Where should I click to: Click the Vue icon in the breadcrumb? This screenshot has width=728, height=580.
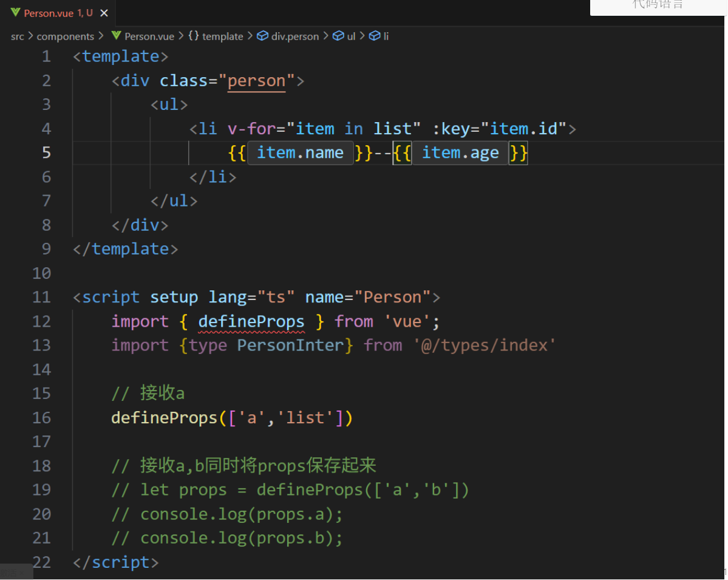tap(116, 35)
